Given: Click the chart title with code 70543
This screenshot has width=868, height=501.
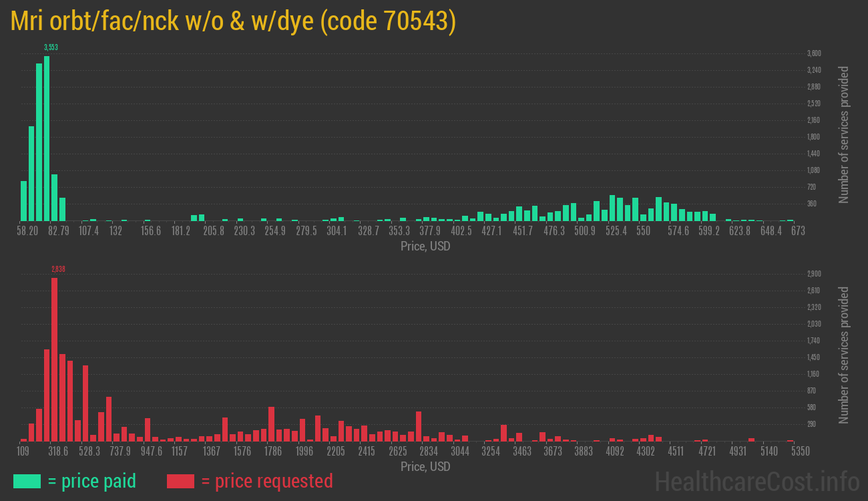Looking at the screenshot, I should coord(234,21).
